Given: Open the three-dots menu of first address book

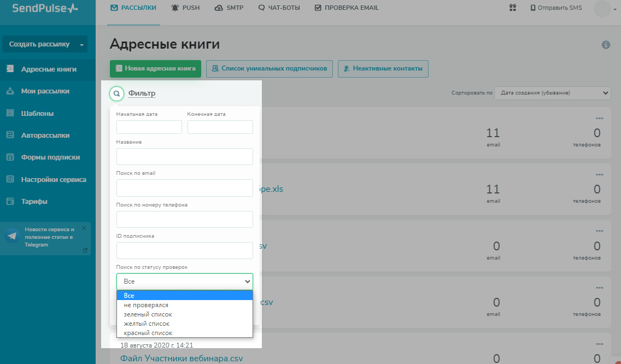Looking at the screenshot, I should click(599, 119).
